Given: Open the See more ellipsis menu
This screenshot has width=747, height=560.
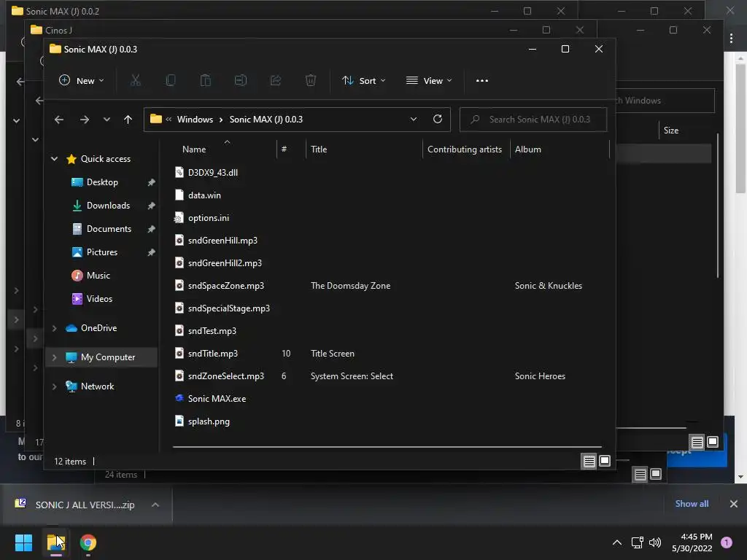Looking at the screenshot, I should pos(482,80).
